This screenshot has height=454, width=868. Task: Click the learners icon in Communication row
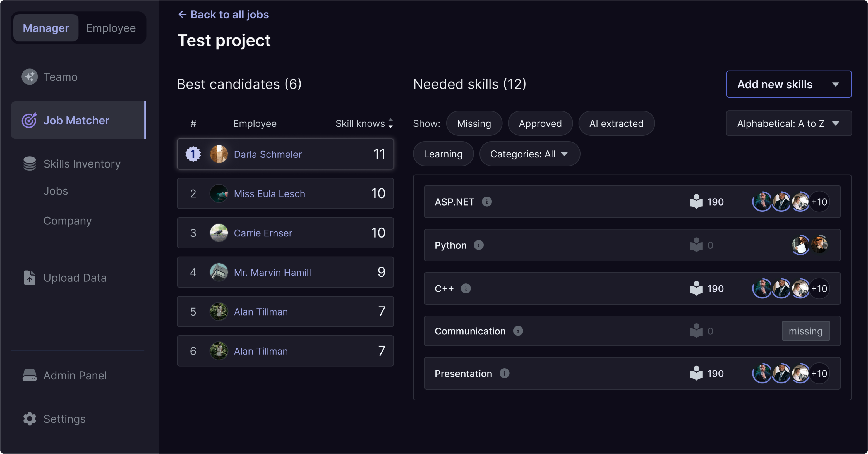[696, 331]
